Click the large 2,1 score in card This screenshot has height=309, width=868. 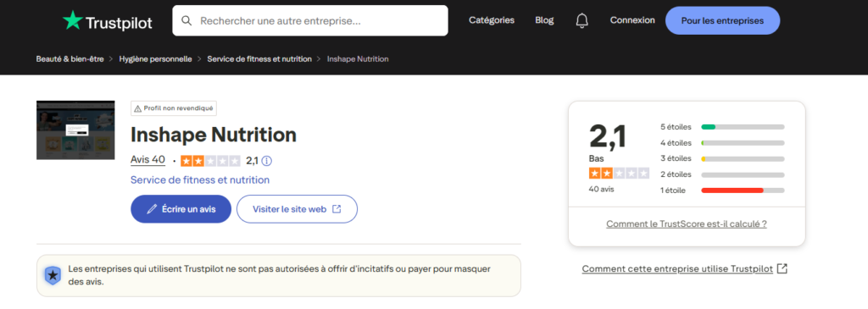click(x=608, y=136)
